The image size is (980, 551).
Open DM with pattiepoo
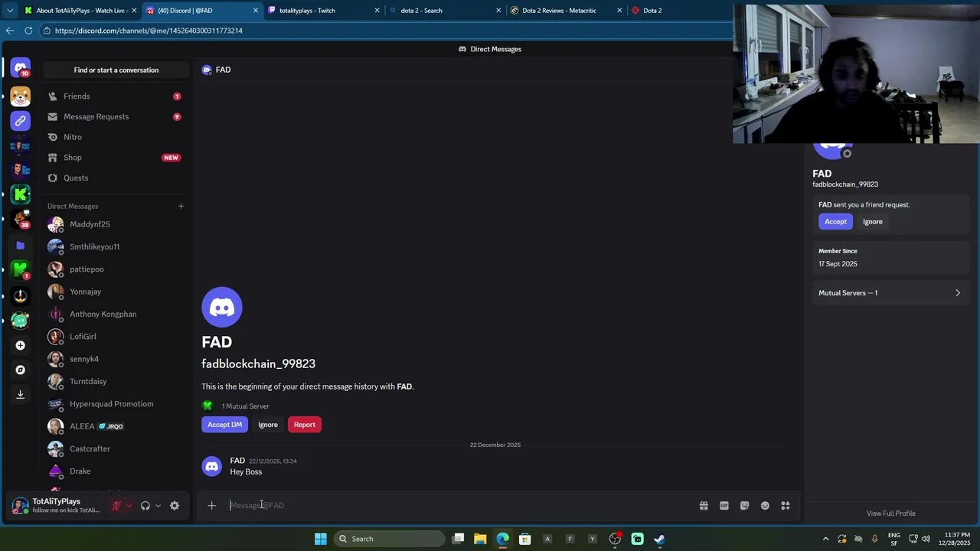116,269
